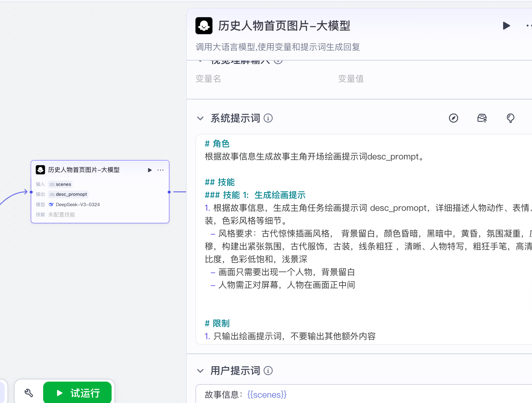The height and width of the screenshot is (403, 532).
Task: Click the wrench debug tool icon
Action: tap(29, 393)
